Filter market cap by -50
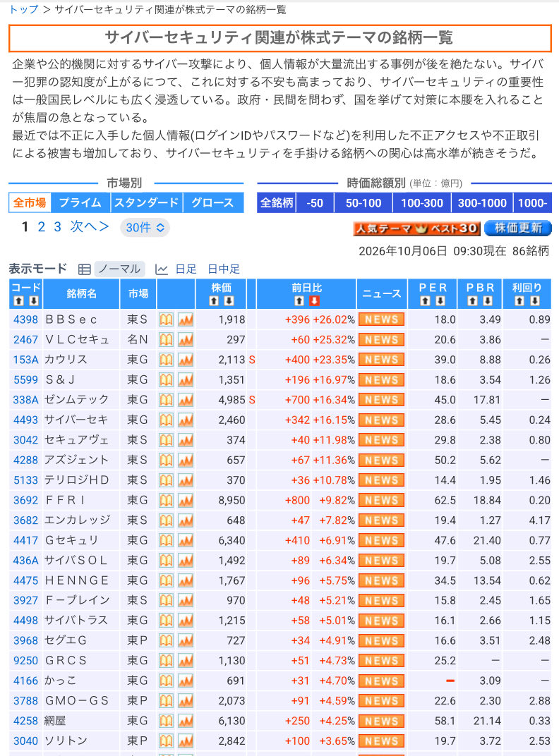This screenshot has width=559, height=756. click(x=315, y=203)
